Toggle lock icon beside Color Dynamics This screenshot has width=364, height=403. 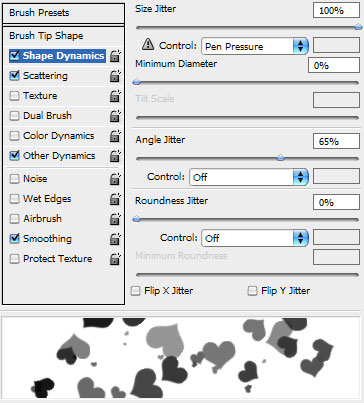point(115,136)
